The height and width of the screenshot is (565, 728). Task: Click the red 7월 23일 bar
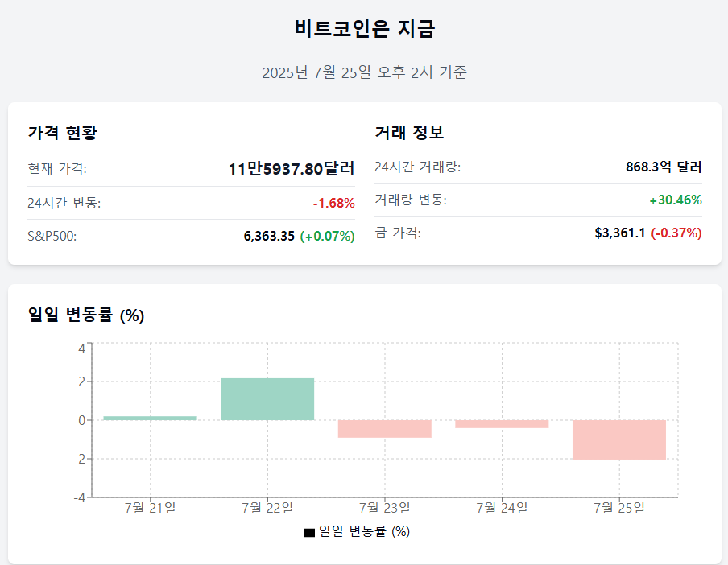(385, 429)
